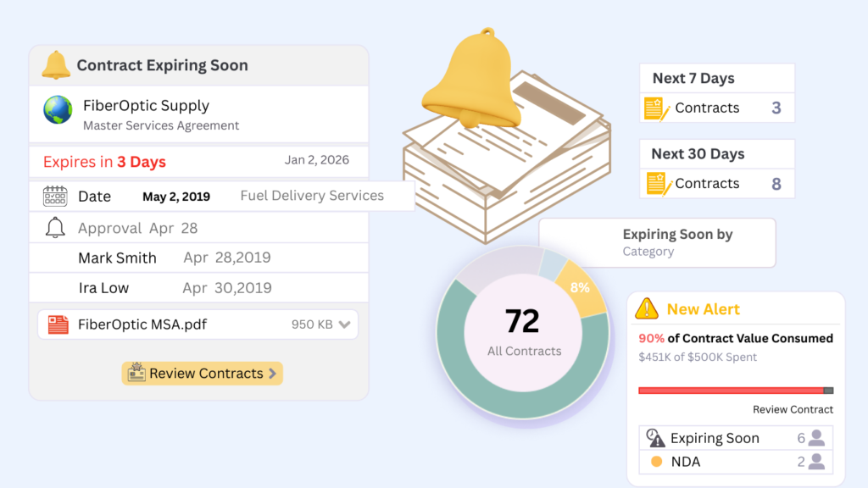Viewport: 868px width, 488px height.
Task: Select the Next 30 Days contracts card
Action: pos(717,169)
